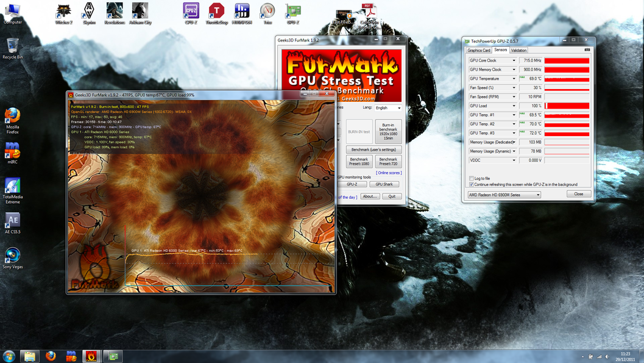This screenshot has height=363, width=644.
Task: Open the ThrottleStop desktop shortcut
Action: 216,13
